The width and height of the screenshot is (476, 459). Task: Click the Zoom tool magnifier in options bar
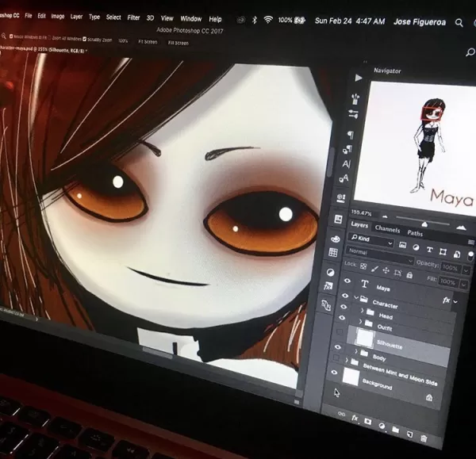[x=4, y=36]
